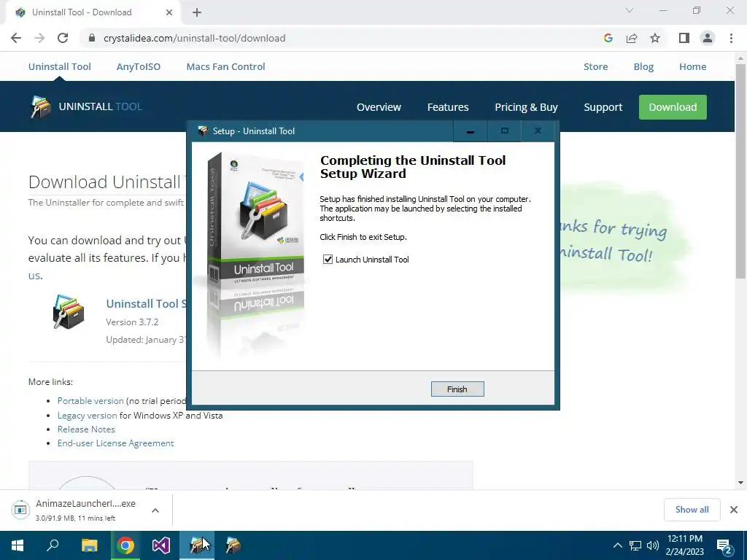
Task: Click the Setup window title bar icon
Action: (x=203, y=131)
